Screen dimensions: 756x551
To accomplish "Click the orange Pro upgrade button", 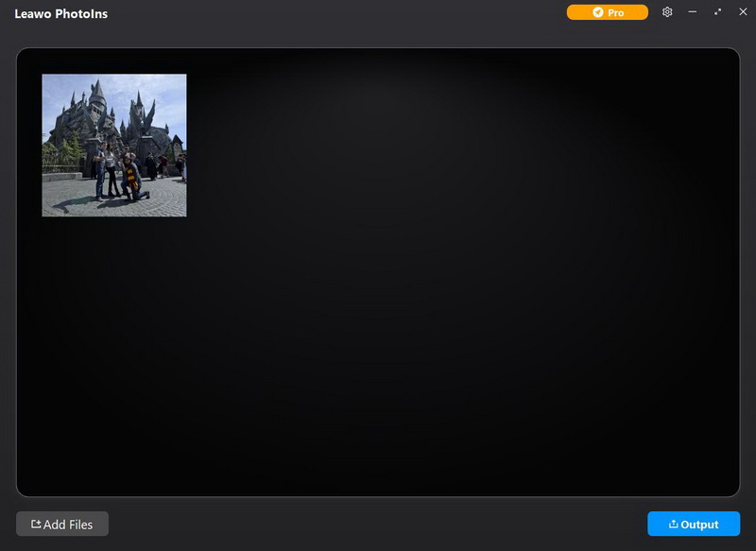I will point(607,12).
